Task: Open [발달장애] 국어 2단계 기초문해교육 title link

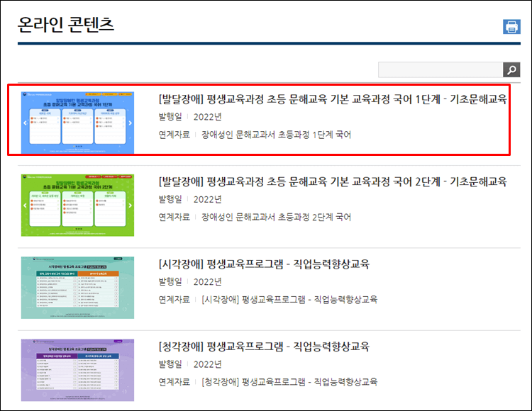Action: coord(333,182)
